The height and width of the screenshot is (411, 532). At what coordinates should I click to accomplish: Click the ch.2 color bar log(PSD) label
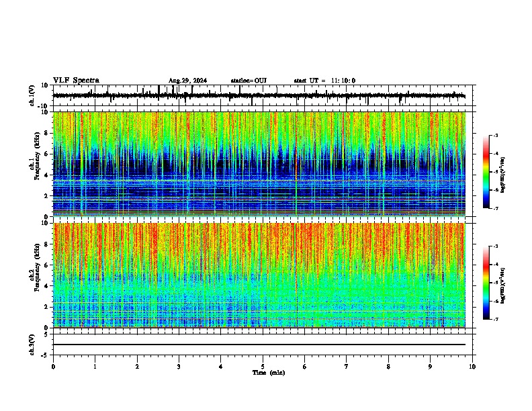click(503, 285)
